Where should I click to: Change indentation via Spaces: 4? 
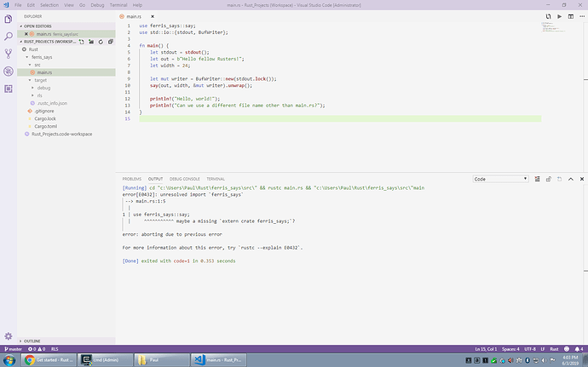[x=510, y=349]
